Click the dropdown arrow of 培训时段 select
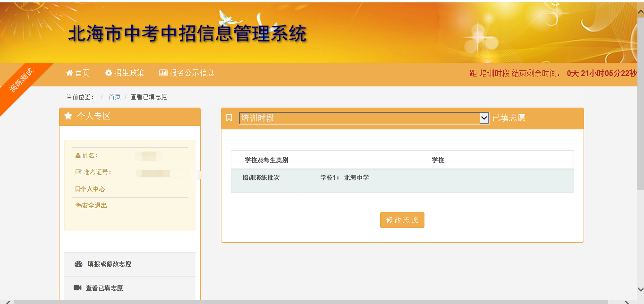 [x=484, y=118]
